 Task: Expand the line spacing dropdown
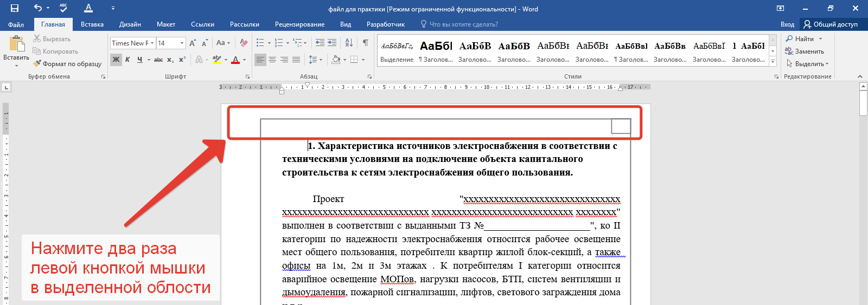click(x=321, y=60)
